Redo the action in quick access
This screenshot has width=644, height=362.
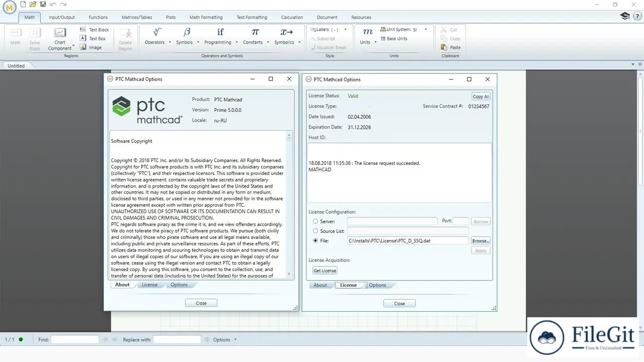pyautogui.click(x=63, y=5)
